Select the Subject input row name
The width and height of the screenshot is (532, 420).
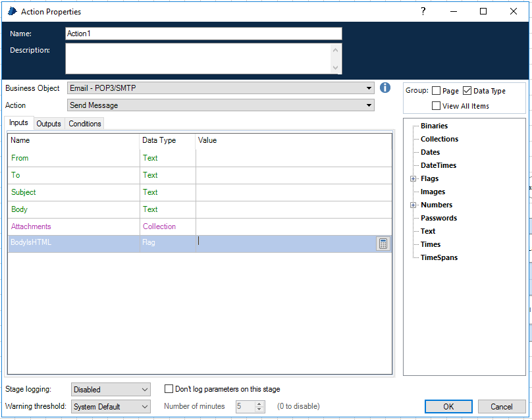pyautogui.click(x=24, y=192)
